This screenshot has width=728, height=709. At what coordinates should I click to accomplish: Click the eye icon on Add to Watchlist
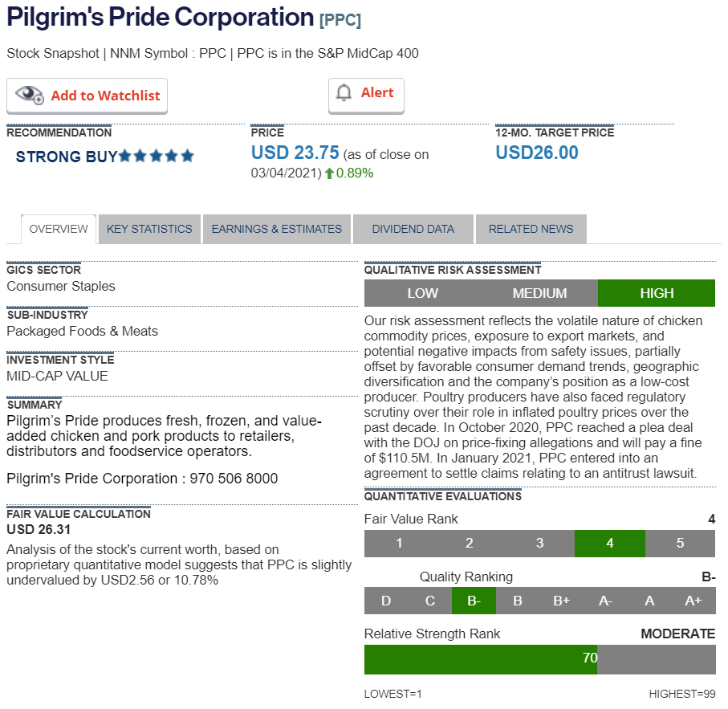tap(30, 95)
